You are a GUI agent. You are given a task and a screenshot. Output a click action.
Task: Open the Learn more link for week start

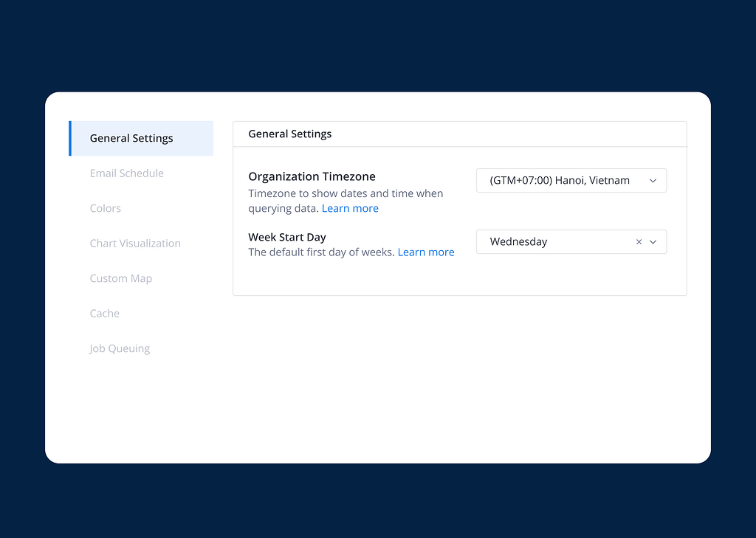click(426, 252)
